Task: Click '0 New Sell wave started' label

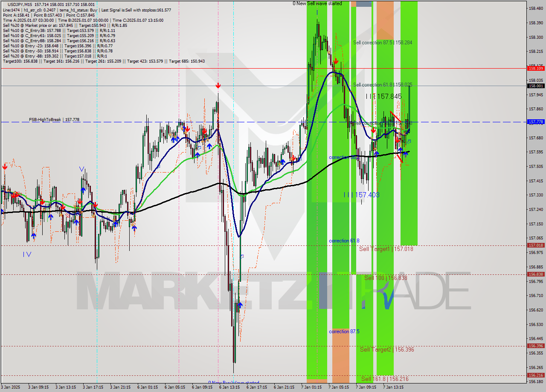Action: pyautogui.click(x=317, y=3)
